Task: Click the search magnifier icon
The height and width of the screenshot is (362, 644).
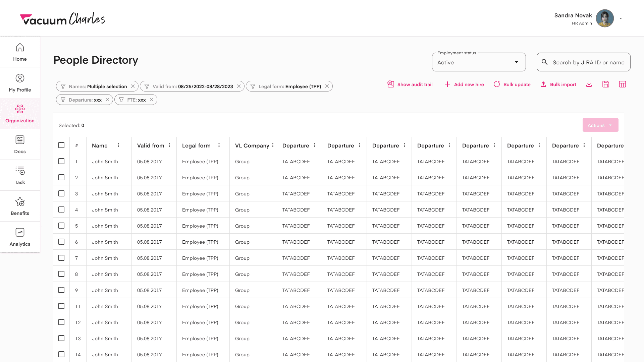Action: 545,62
